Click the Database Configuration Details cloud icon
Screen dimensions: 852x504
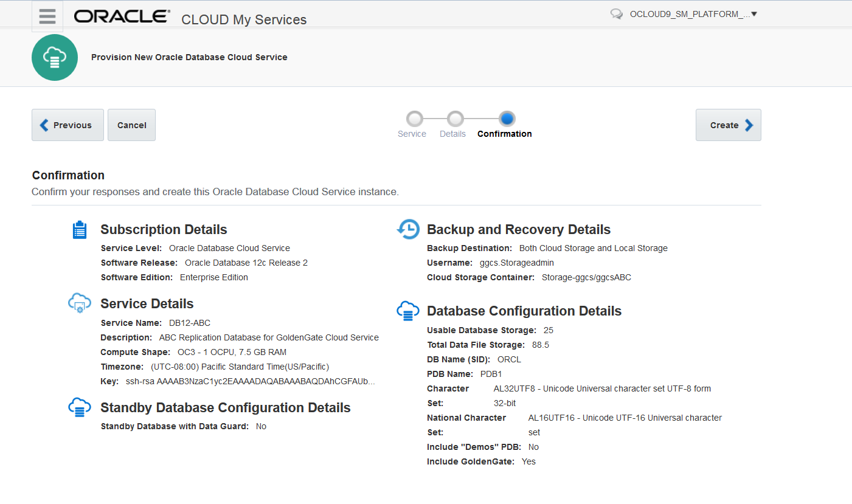[x=408, y=311]
